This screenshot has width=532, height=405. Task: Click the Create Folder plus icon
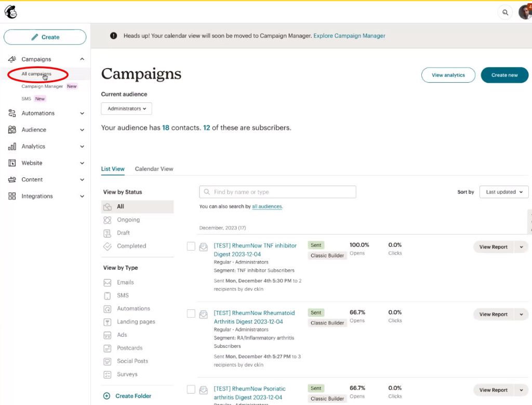[107, 396]
